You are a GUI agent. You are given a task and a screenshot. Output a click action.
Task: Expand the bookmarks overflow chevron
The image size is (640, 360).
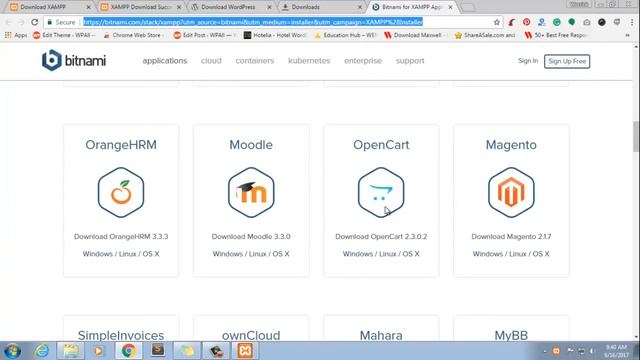pos(628,36)
